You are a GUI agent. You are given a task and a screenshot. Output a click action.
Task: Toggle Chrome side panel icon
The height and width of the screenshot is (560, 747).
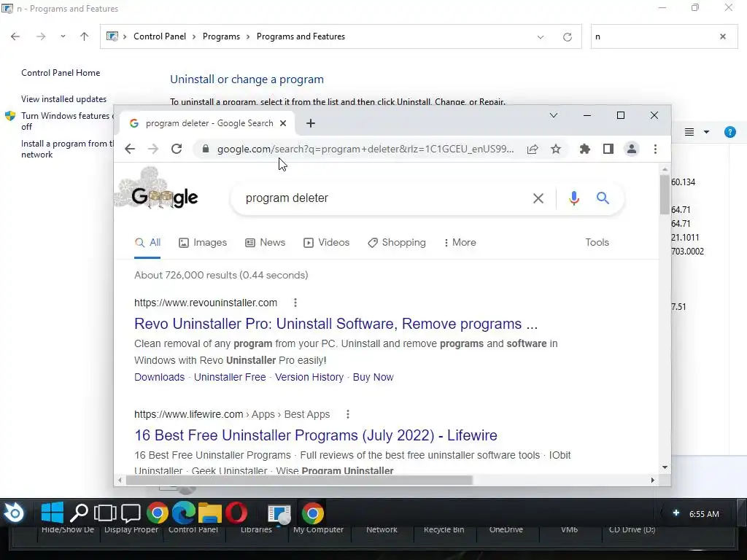point(608,149)
